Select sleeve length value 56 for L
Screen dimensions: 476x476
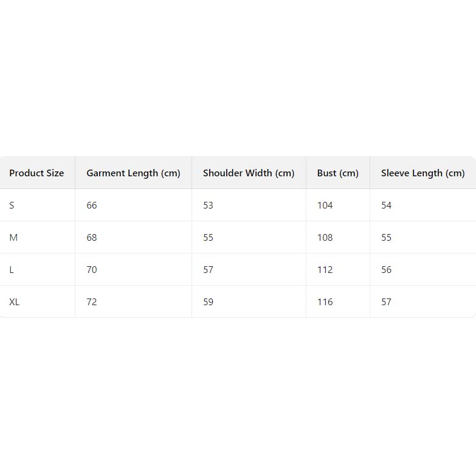click(x=387, y=270)
